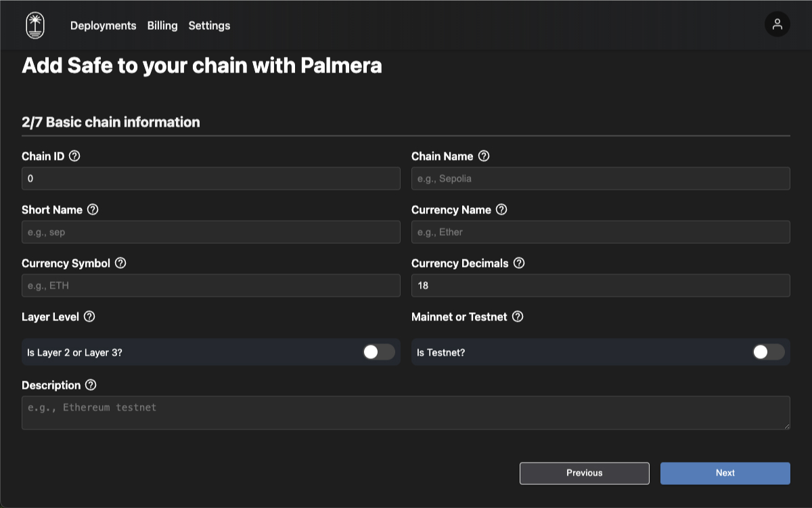The height and width of the screenshot is (508, 812).
Task: Open the user profile avatar icon
Action: (777, 24)
